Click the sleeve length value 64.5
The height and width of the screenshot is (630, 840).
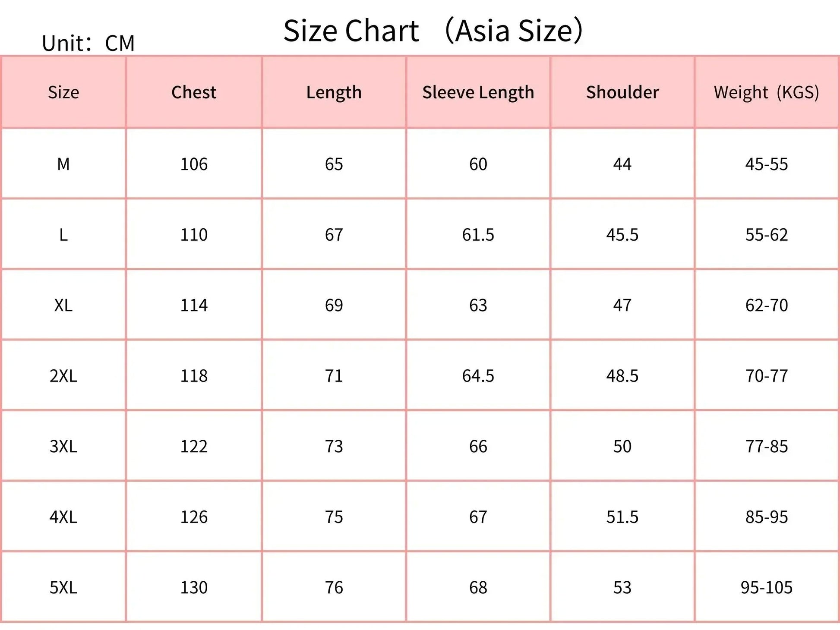(478, 376)
